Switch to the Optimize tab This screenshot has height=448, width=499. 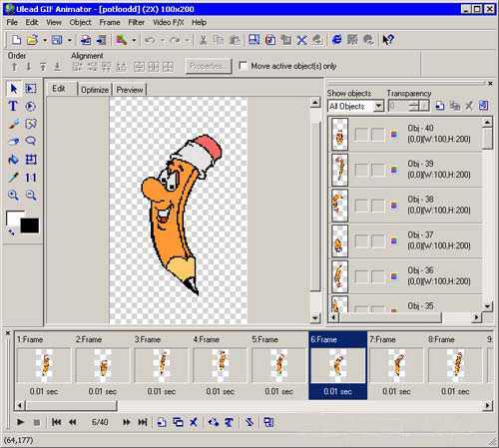pyautogui.click(x=95, y=90)
